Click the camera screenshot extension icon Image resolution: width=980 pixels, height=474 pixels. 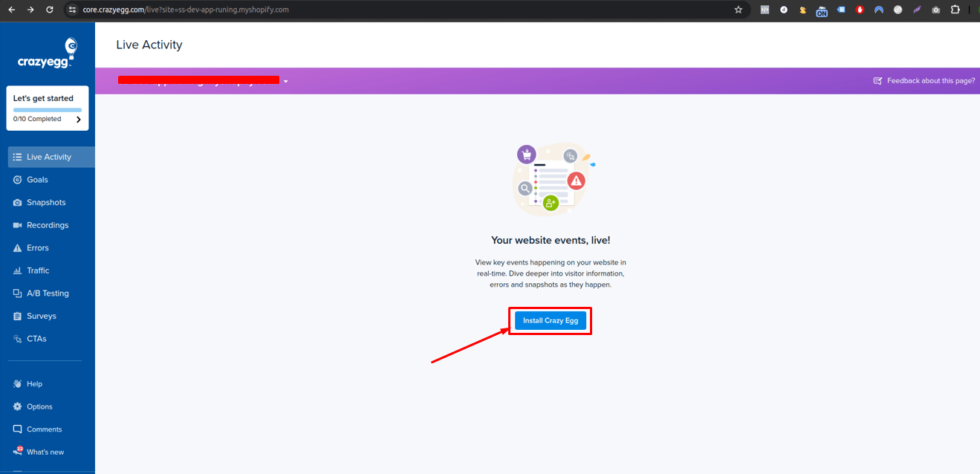[x=936, y=10]
